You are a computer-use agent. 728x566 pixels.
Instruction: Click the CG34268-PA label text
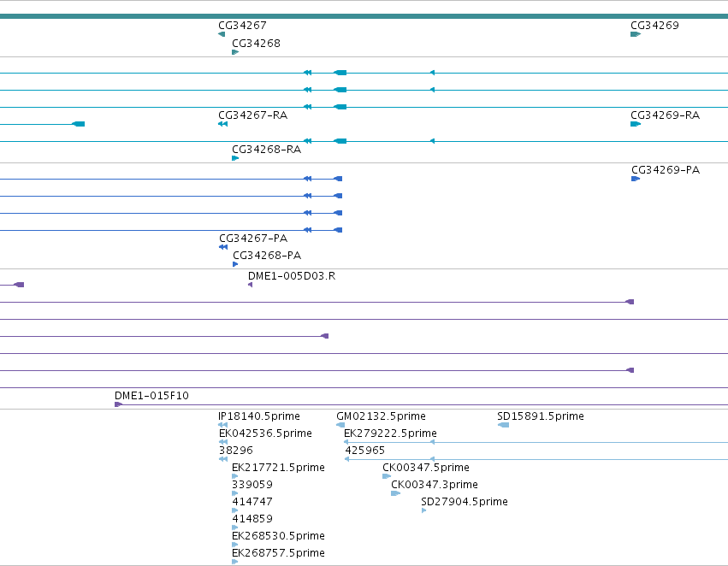pos(267,256)
